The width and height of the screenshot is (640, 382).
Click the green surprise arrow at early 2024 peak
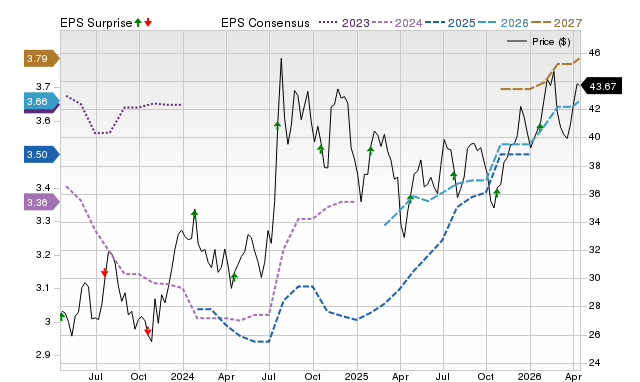pos(194,213)
